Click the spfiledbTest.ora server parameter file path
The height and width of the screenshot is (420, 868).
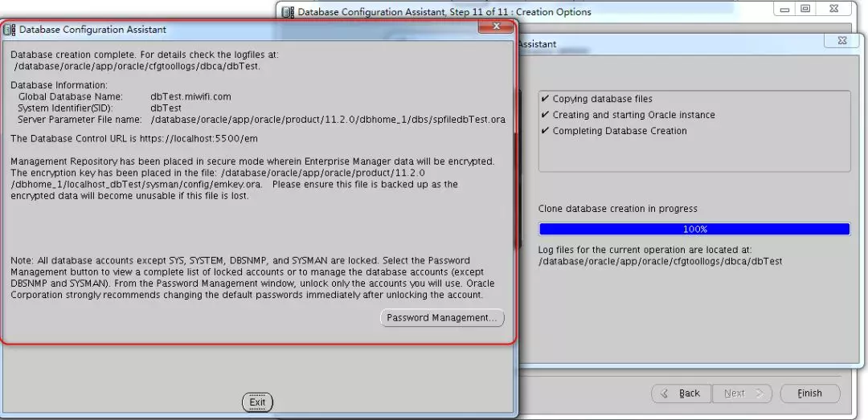[x=328, y=120]
